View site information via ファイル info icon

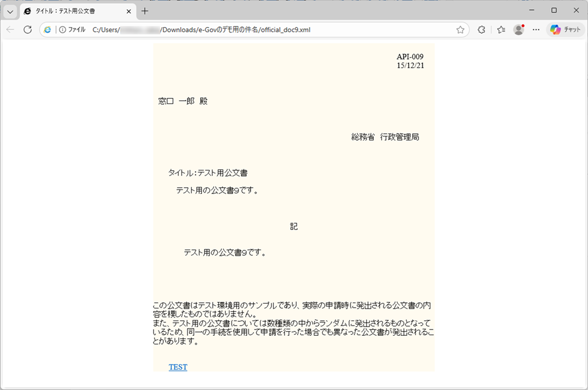[x=73, y=30]
